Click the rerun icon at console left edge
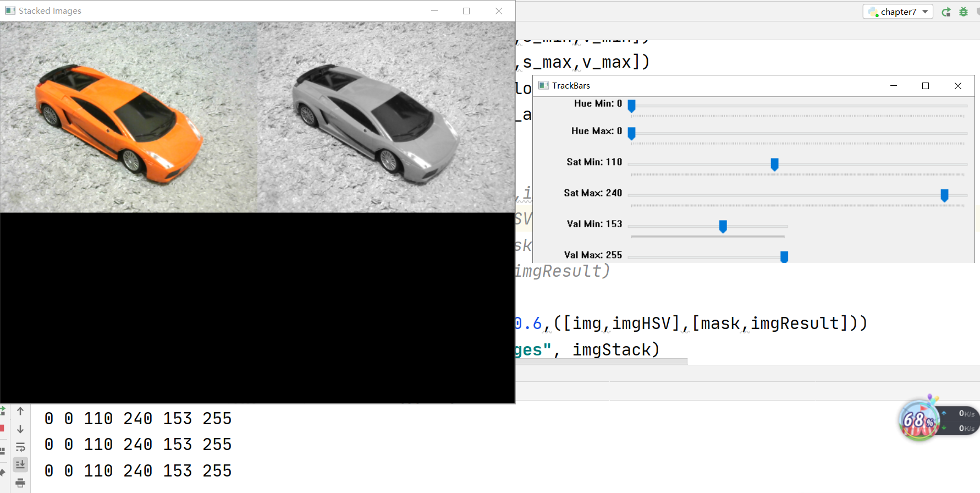 (2, 410)
